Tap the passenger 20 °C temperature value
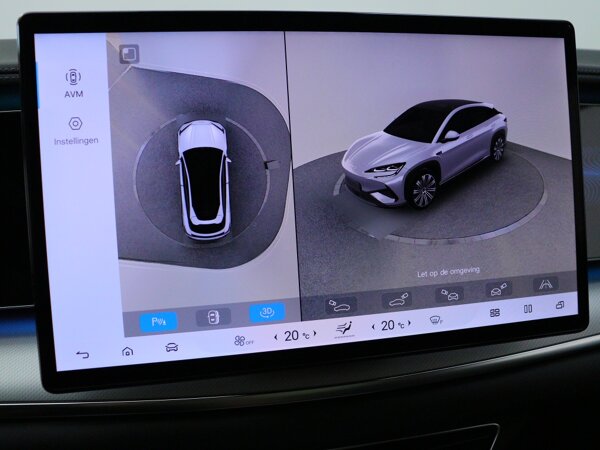Screen dimensions: 600x450 (392, 325)
